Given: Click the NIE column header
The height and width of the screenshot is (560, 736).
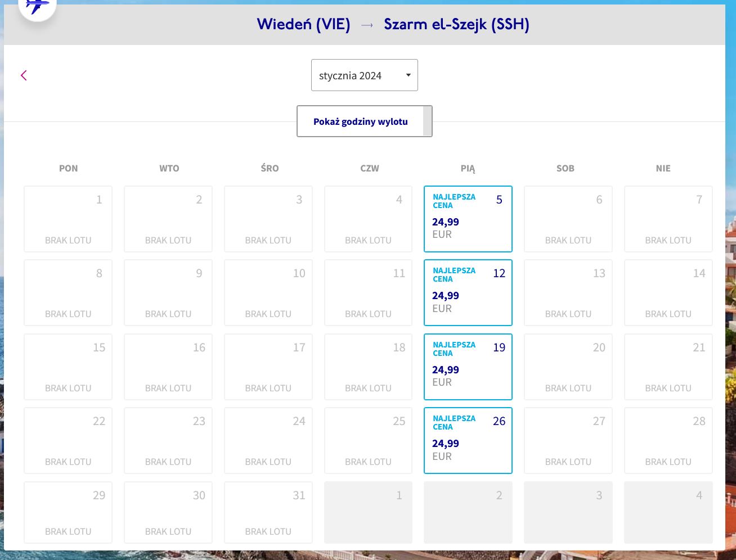Looking at the screenshot, I should click(x=663, y=168).
